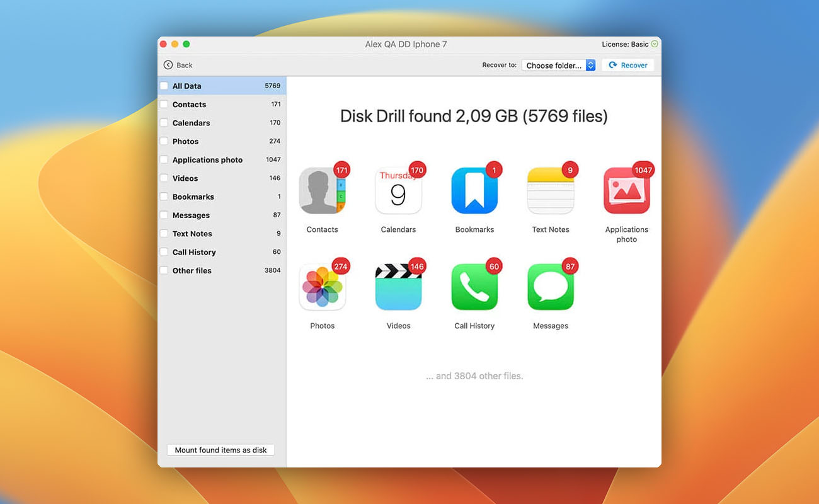Click the 'Disk Drill found 2,09 GB' heading

click(429, 116)
